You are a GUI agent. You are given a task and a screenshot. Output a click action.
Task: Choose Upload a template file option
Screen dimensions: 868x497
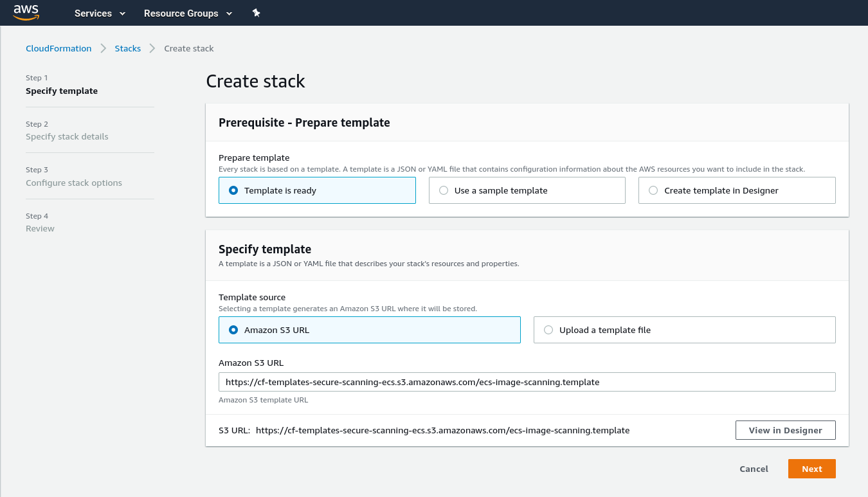coord(684,330)
